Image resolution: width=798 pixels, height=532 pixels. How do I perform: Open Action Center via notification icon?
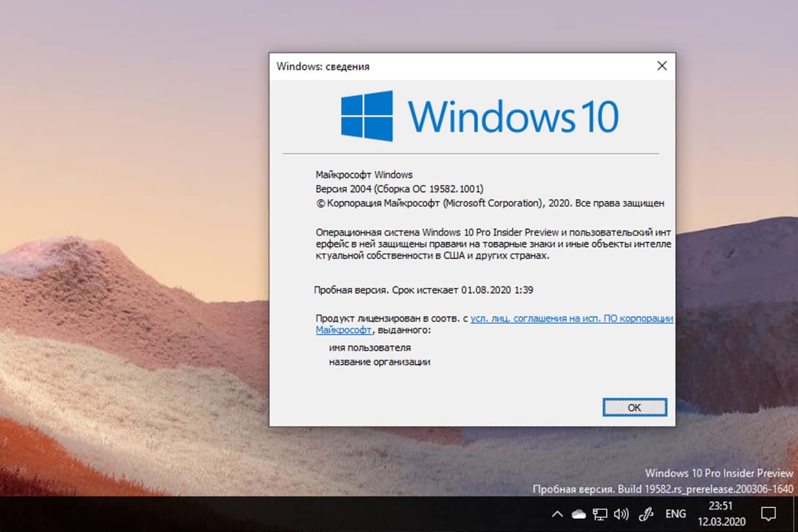770,514
